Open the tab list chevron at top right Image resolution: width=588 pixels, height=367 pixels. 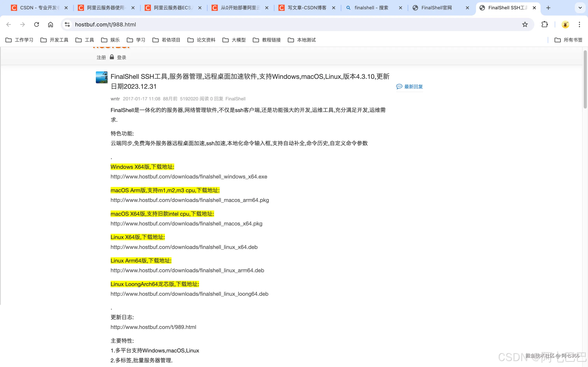(580, 8)
